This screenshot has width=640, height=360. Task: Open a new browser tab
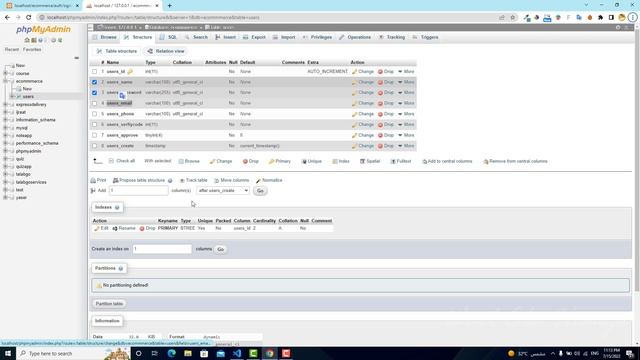click(x=169, y=6)
